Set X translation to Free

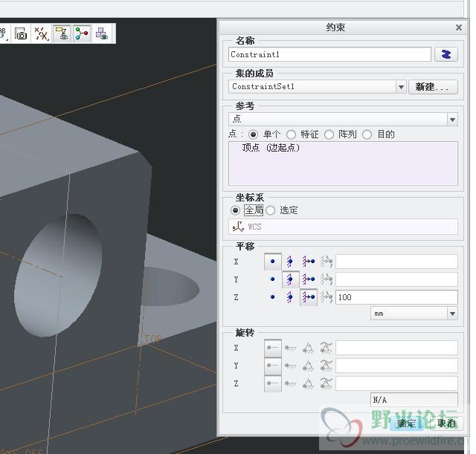coord(273,261)
